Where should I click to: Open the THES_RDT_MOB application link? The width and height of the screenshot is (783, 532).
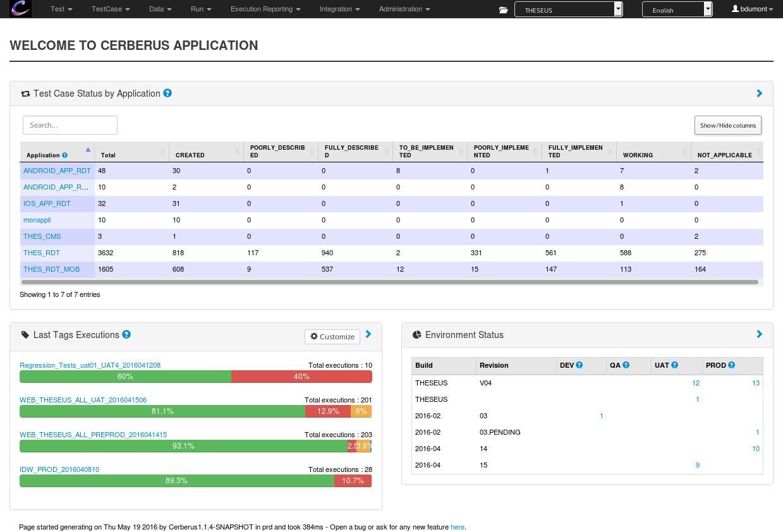[51, 269]
